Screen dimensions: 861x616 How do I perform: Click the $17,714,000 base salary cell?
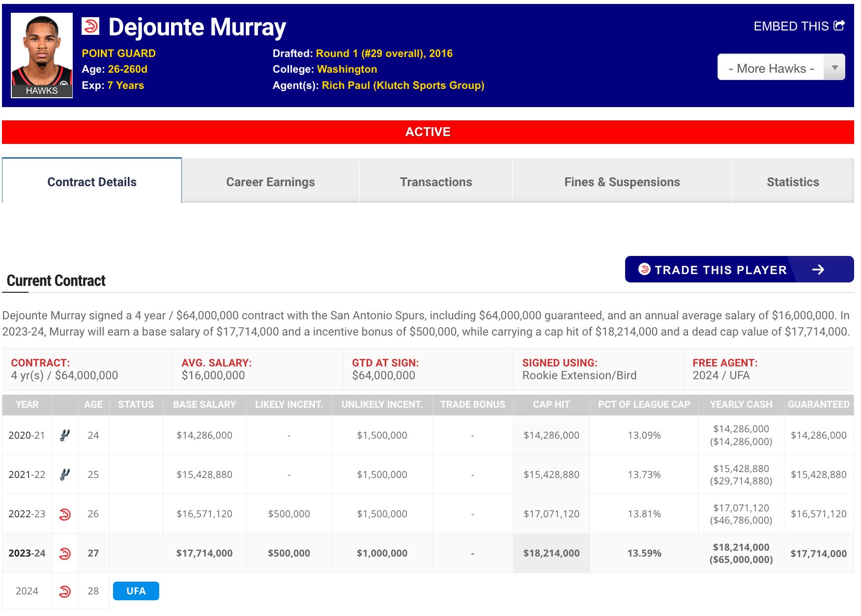(204, 553)
